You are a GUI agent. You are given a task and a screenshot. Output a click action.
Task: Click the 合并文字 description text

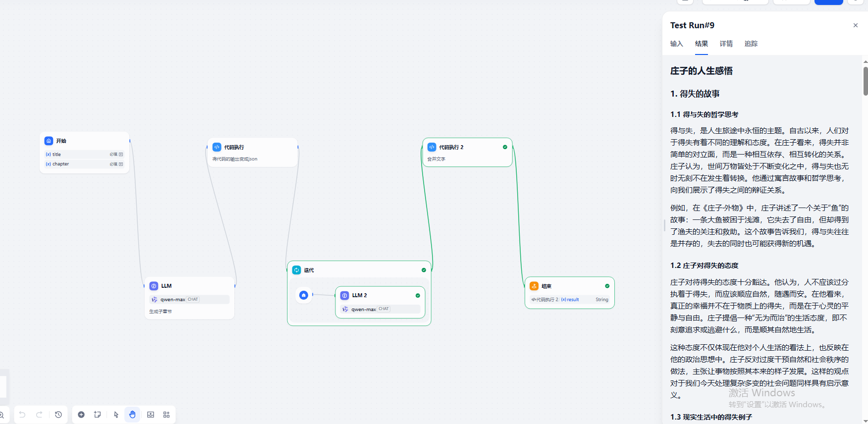tap(436, 159)
